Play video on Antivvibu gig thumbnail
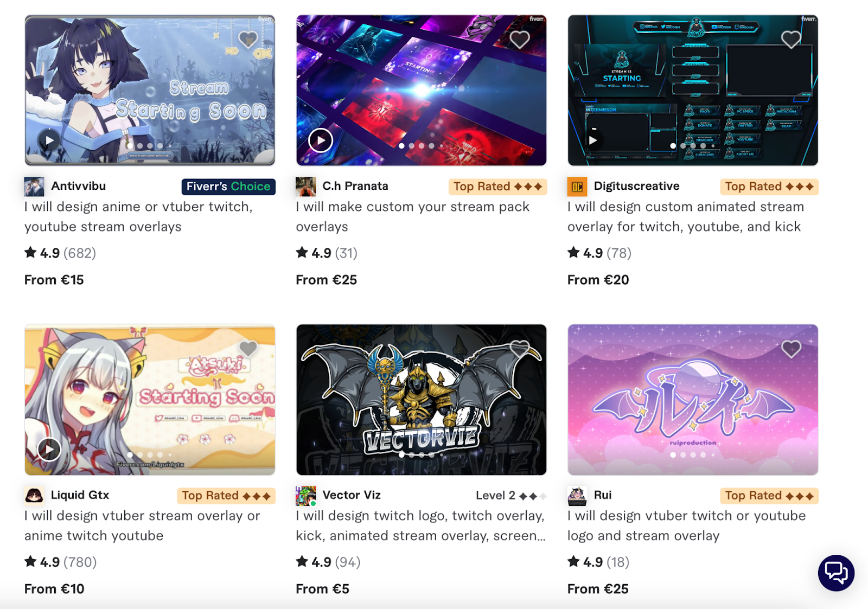Screen dimensions: 868x609 49,140
